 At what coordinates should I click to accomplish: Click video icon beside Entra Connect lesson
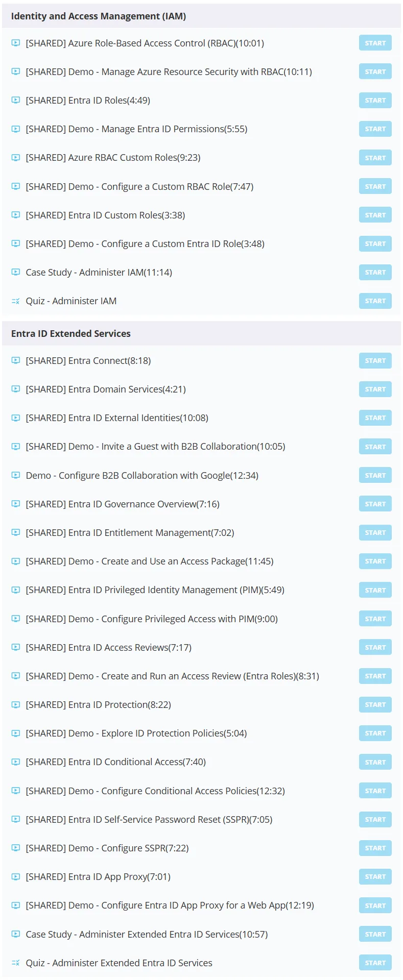[15, 360]
